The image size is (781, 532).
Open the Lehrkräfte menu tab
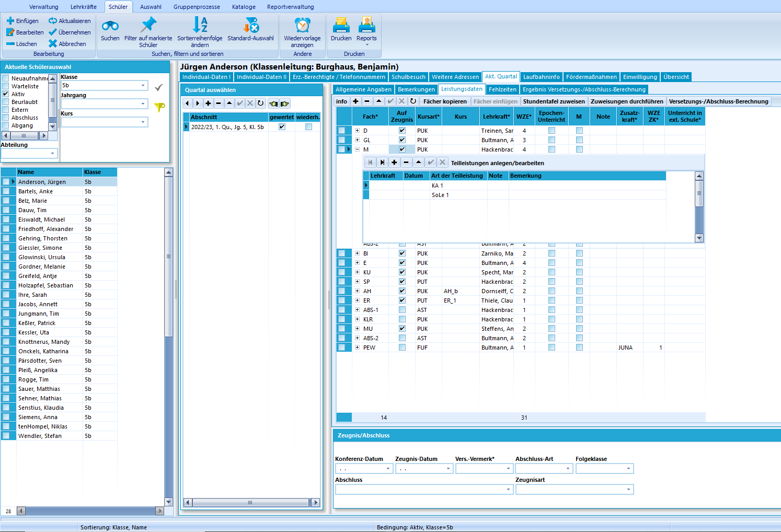click(x=84, y=7)
